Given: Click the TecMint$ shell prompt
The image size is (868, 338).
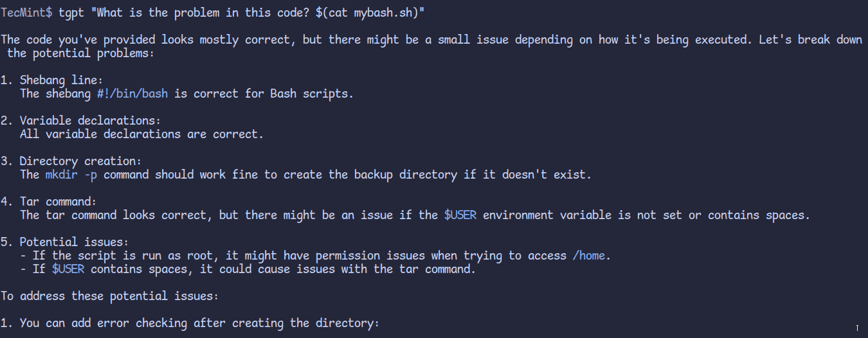Looking at the screenshot, I should coord(26,12).
